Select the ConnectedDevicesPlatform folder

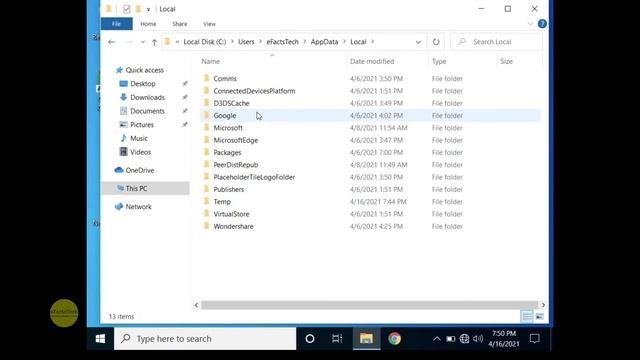pos(254,91)
